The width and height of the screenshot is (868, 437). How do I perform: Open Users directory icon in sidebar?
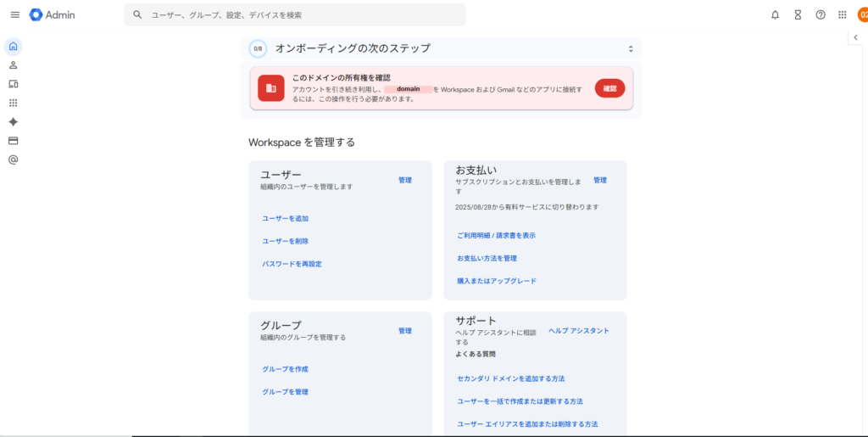pyautogui.click(x=13, y=65)
